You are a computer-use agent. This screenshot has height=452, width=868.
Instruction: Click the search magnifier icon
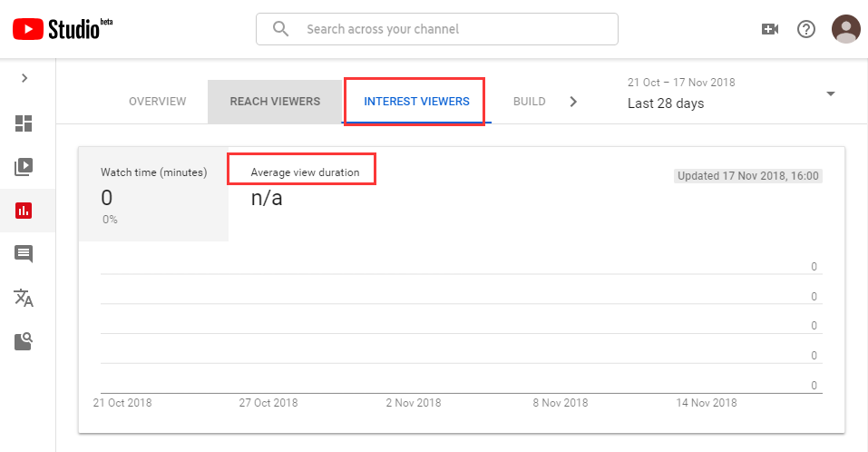tap(281, 29)
